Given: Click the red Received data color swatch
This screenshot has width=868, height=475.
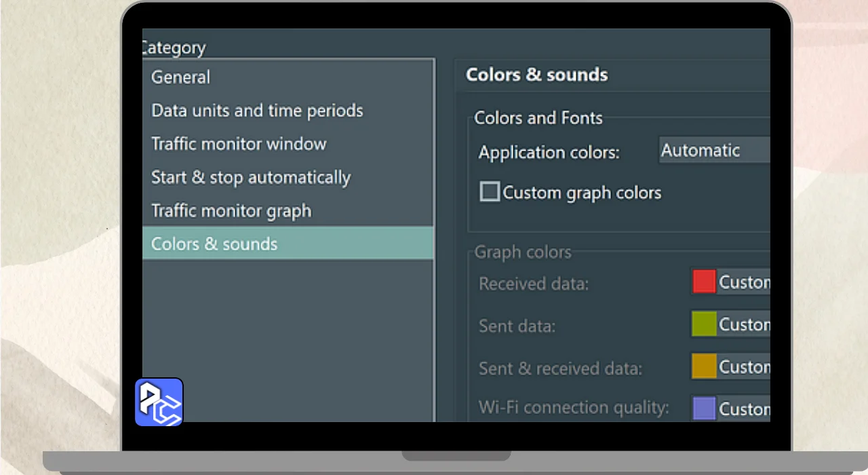Looking at the screenshot, I should click(x=704, y=282).
